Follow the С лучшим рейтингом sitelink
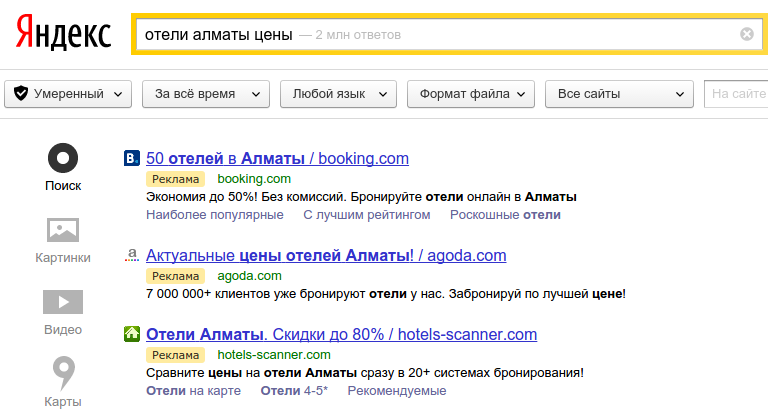 (x=367, y=215)
